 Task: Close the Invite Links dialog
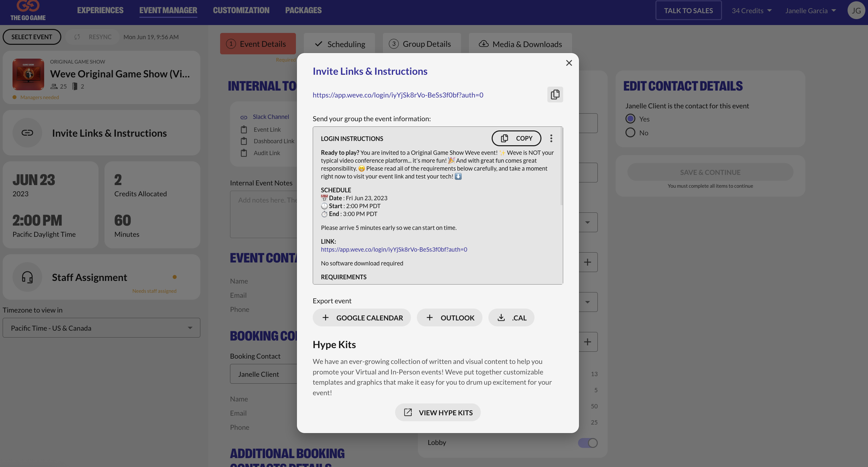pyautogui.click(x=569, y=63)
